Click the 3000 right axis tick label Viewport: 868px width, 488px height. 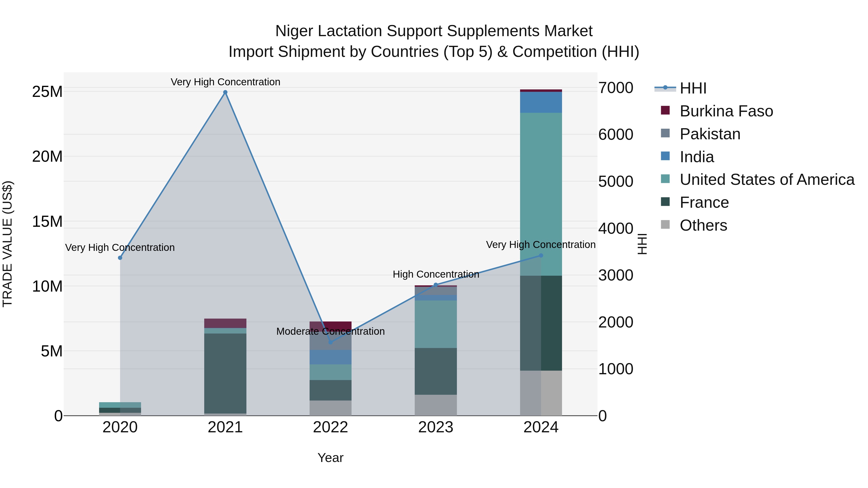616,275
